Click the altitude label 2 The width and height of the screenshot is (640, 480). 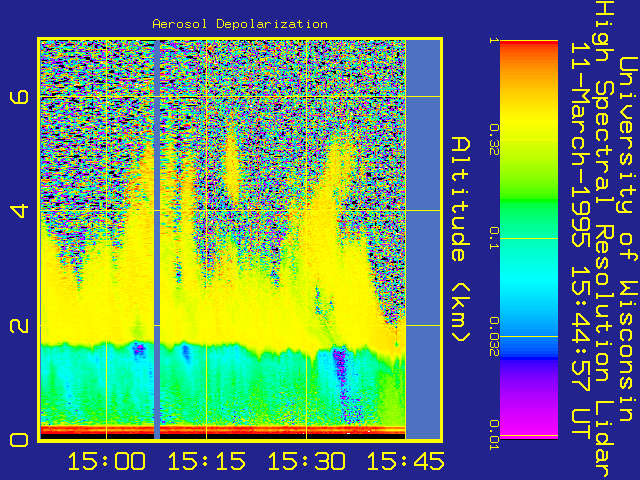coord(19,325)
